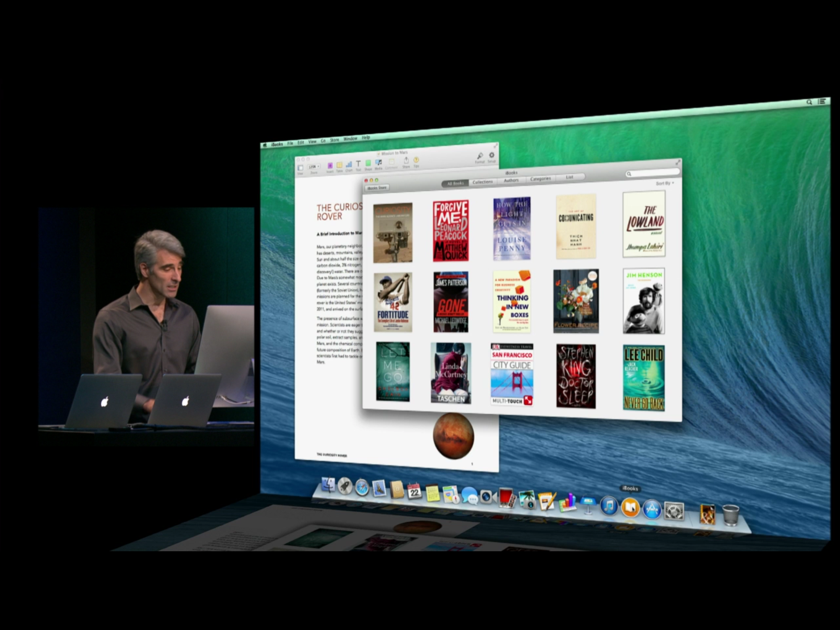840x630 pixels.
Task: Open Messages from the Dock
Action: coord(469,495)
